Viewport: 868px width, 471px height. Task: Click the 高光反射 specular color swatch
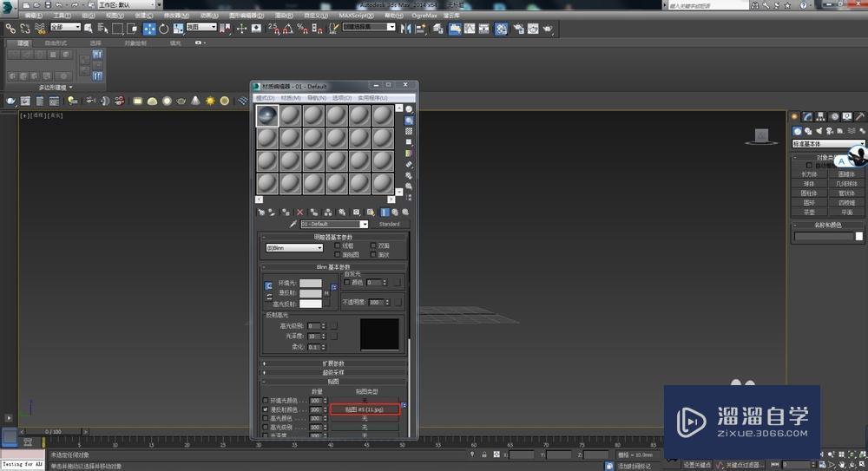[x=310, y=304]
